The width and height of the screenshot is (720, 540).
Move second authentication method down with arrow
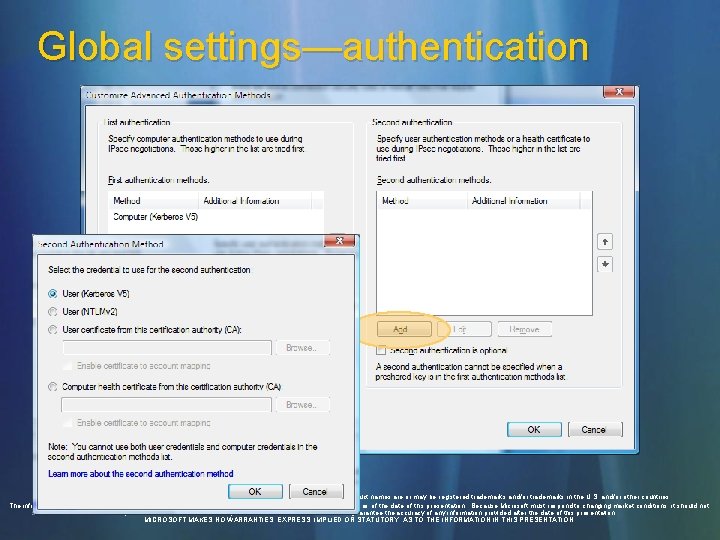pyautogui.click(x=605, y=264)
